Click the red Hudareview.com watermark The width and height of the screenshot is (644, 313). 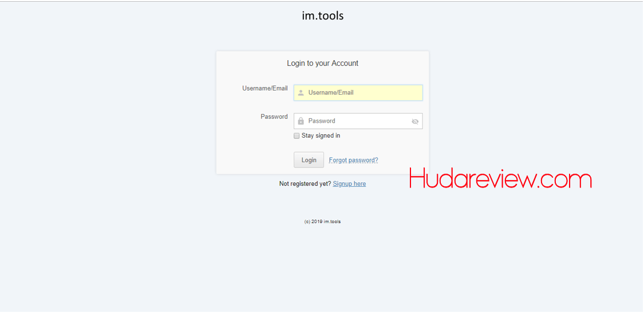[x=500, y=179]
